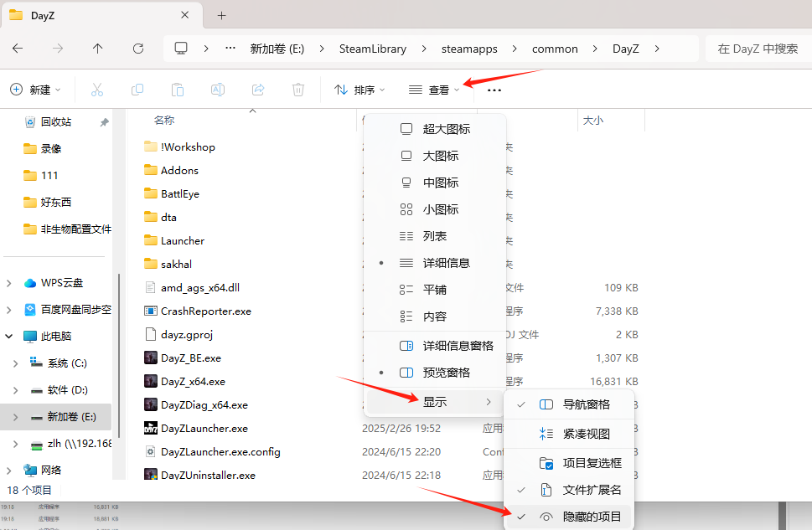
Task: Select the BattlEye folder
Action: click(x=172, y=194)
